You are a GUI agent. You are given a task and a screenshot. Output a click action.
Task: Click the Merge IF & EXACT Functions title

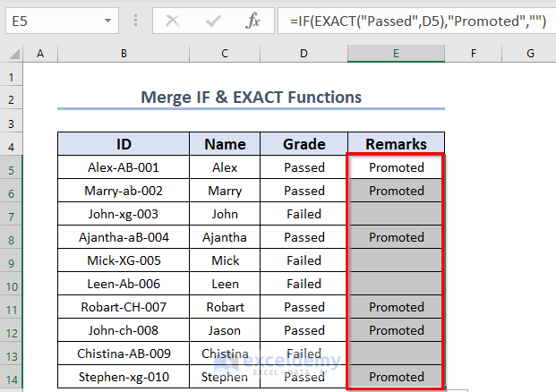coord(250,98)
